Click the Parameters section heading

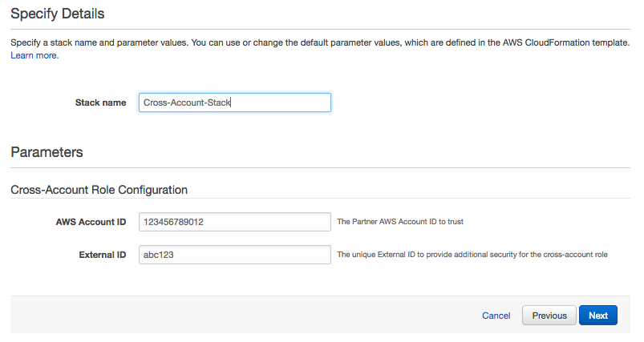pos(47,151)
